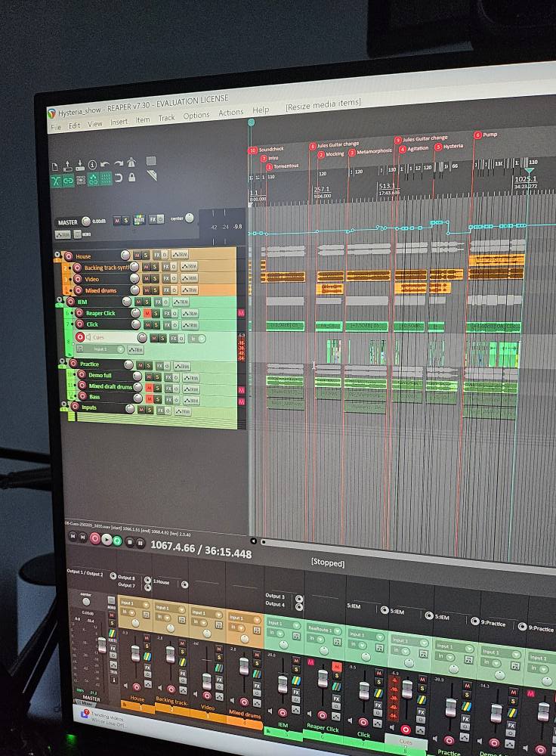Click the Open project toolbar icon

coord(68,166)
